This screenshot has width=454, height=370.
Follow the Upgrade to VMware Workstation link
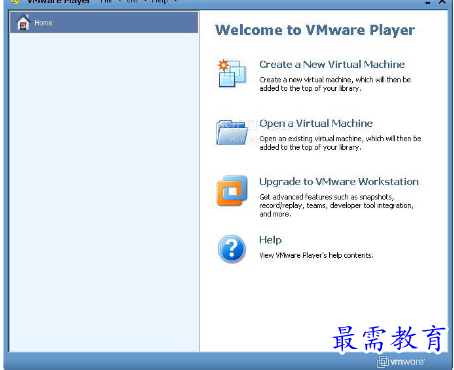tap(339, 182)
